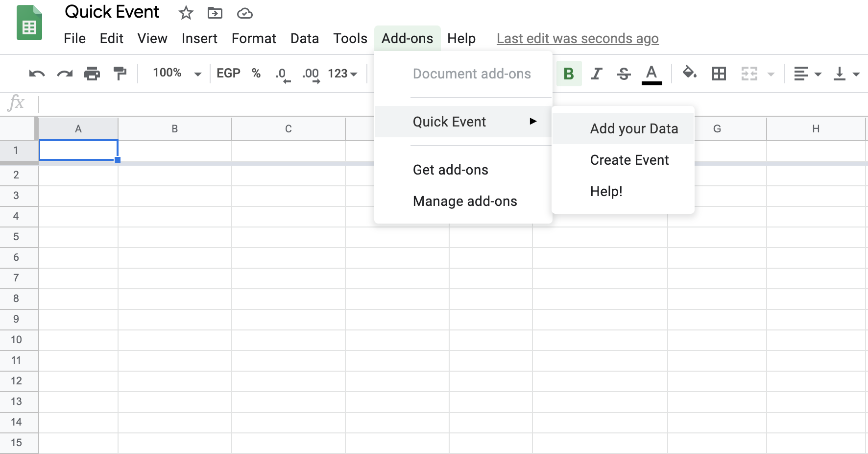Open the text color picker
The width and height of the screenshot is (868, 454).
tap(651, 74)
